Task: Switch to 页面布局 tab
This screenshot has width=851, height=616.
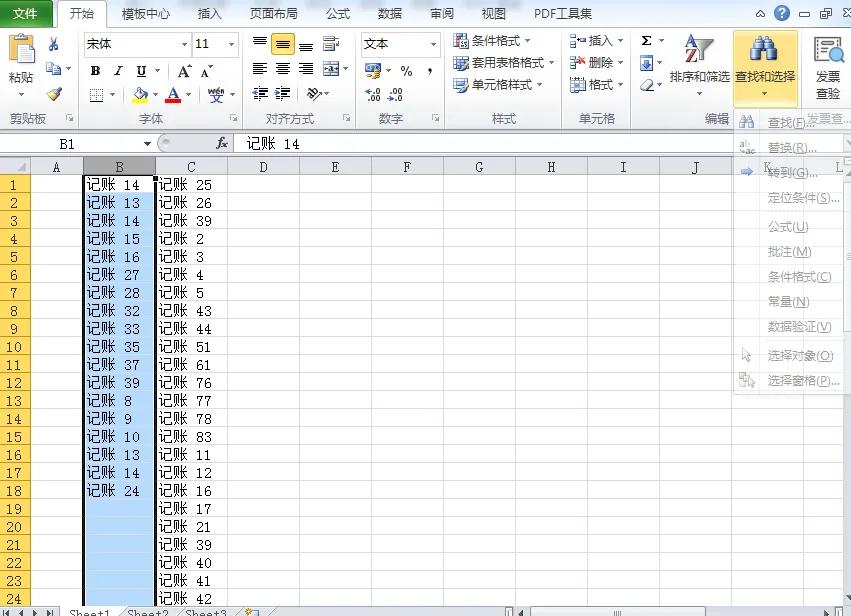Action: click(x=274, y=14)
